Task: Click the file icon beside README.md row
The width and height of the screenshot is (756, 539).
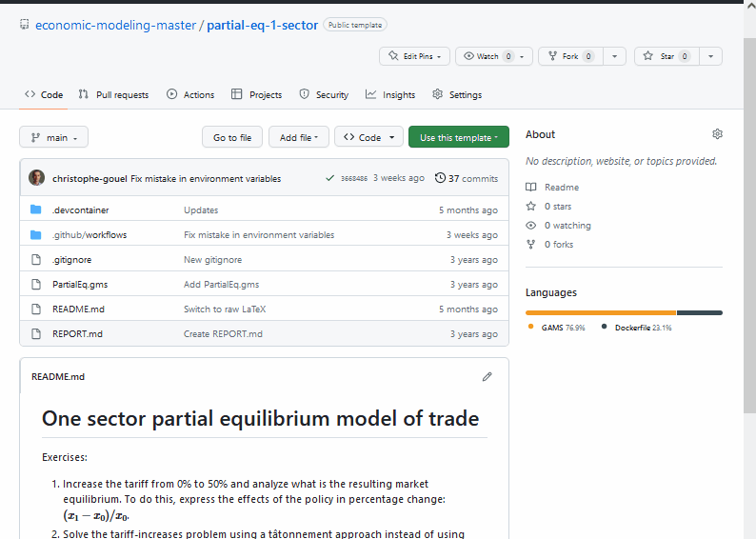Action: click(x=36, y=309)
